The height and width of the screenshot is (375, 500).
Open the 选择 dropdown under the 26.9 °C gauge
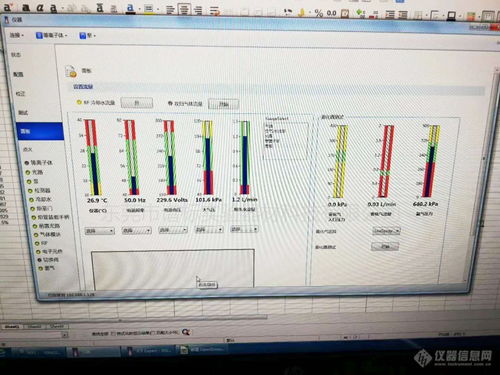pyautogui.click(x=100, y=231)
